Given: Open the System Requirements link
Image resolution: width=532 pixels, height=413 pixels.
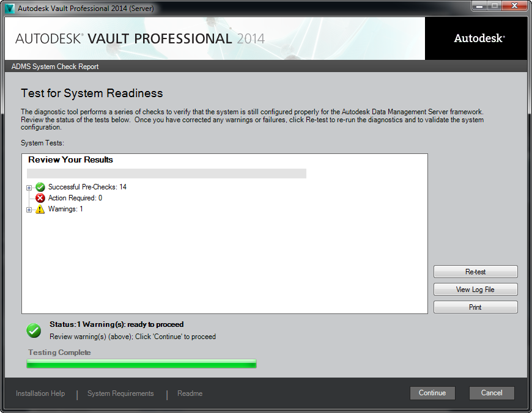Looking at the screenshot, I should tap(120, 393).
